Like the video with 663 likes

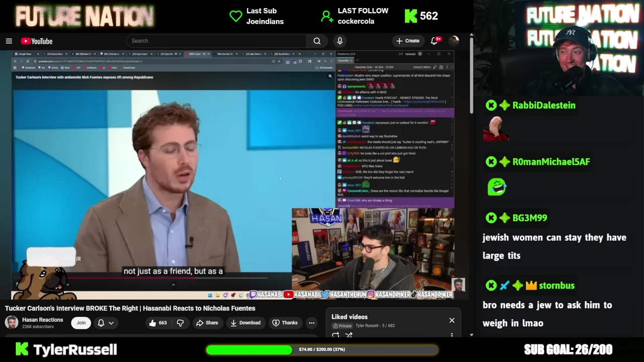click(158, 323)
